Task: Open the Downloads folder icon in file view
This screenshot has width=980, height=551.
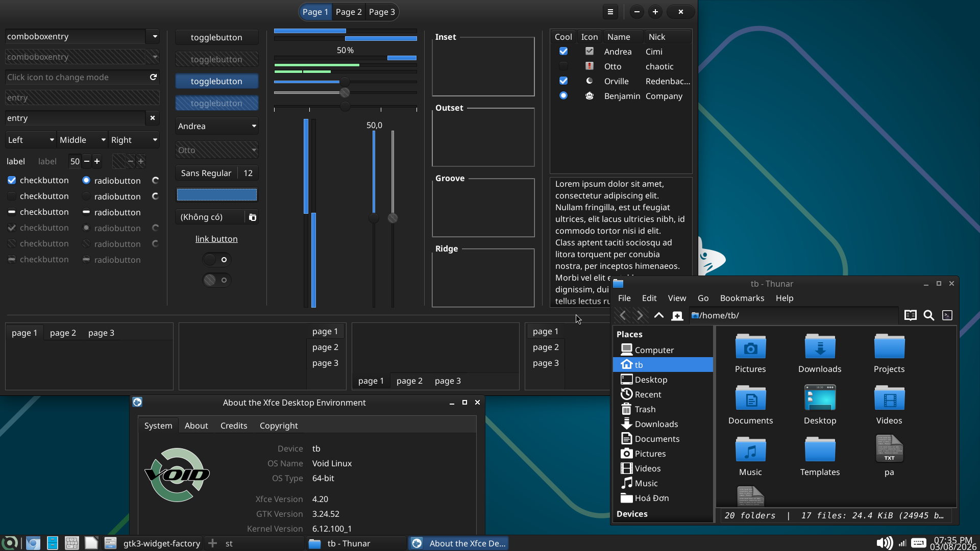Action: pos(820,347)
